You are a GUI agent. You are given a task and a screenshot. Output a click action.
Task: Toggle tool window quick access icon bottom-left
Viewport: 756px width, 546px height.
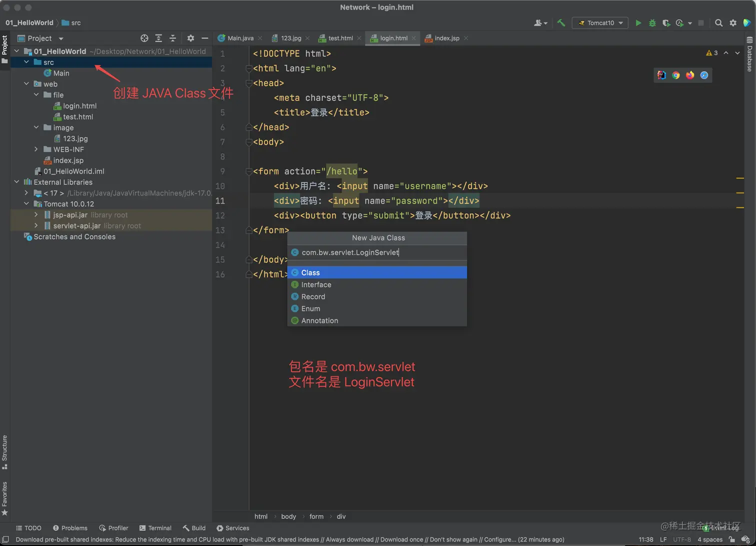[5, 539]
